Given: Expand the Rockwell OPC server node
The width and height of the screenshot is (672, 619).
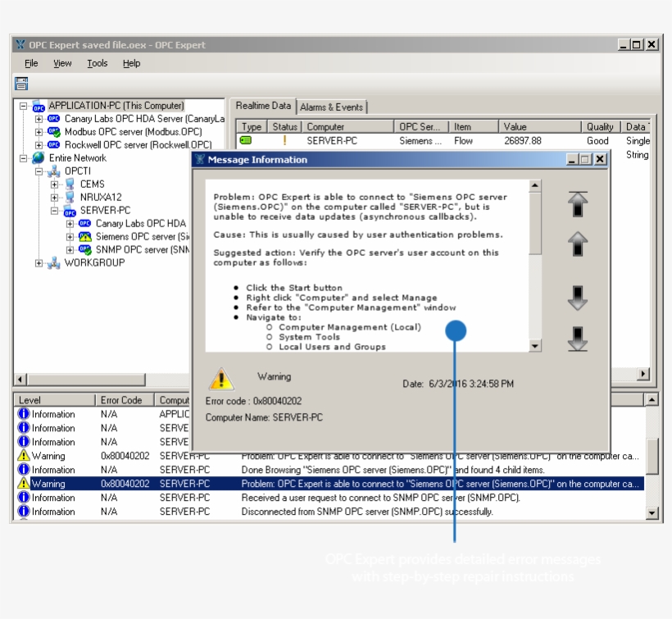Looking at the screenshot, I should coord(39,145).
